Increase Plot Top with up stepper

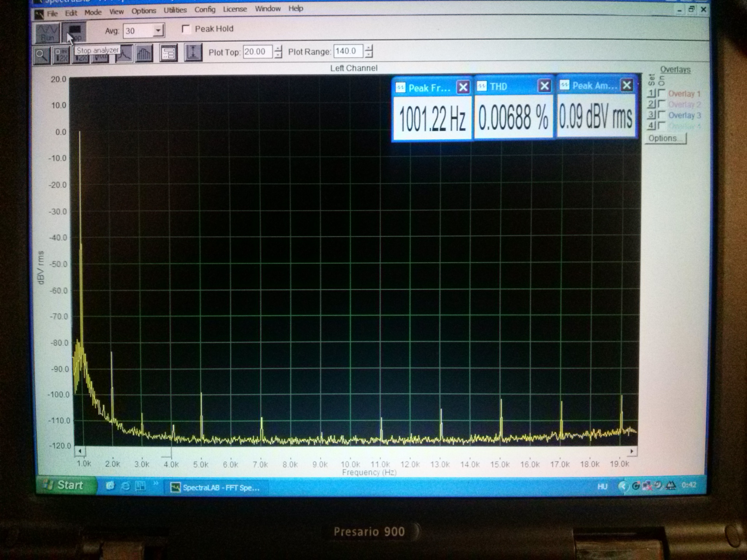coord(278,49)
